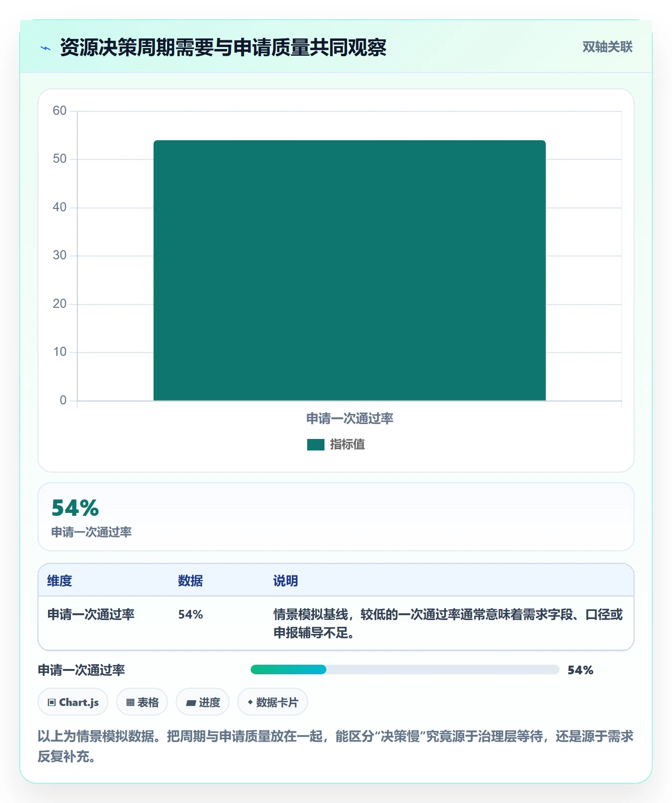Click the x-axis label 申请一次通过率
The height and width of the screenshot is (803, 672).
point(350,419)
